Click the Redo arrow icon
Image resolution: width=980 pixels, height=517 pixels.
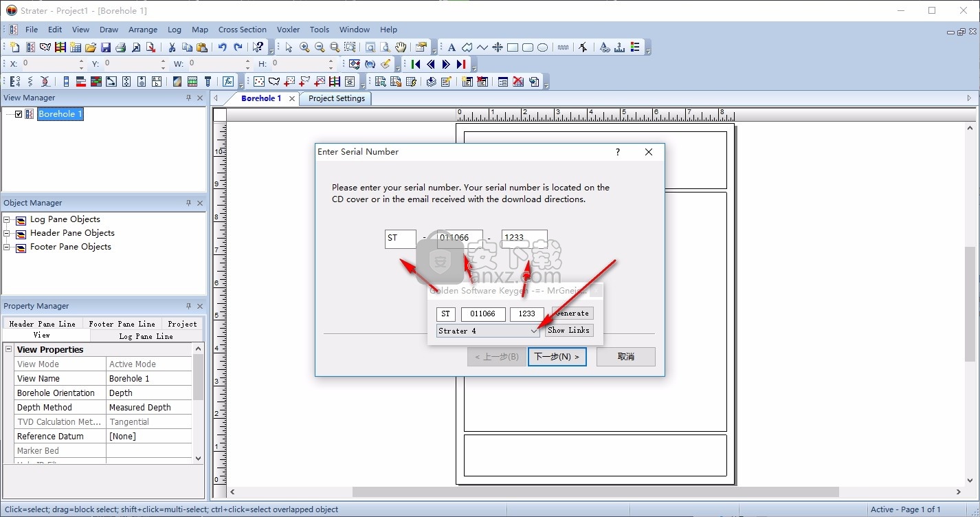[238, 47]
